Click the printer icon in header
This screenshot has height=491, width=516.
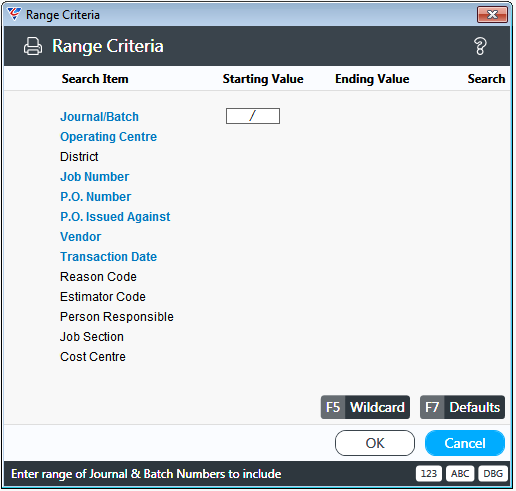click(33, 46)
